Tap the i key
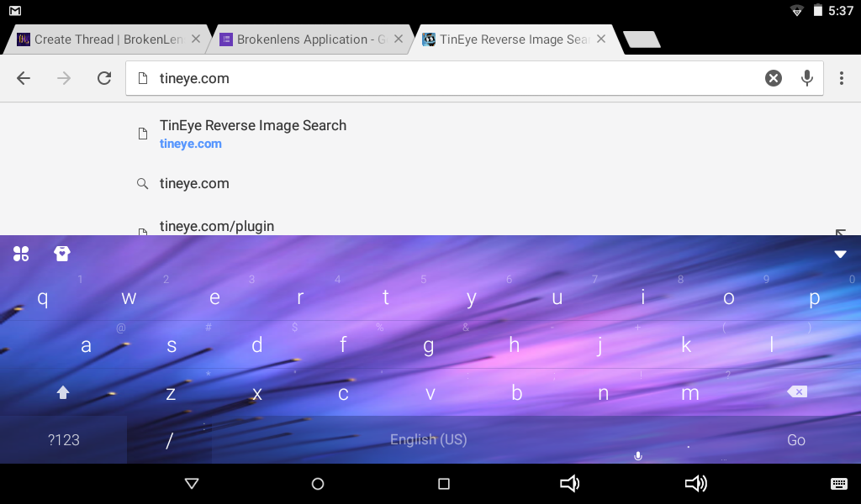Screen dimensions: 861x504 tap(642, 297)
